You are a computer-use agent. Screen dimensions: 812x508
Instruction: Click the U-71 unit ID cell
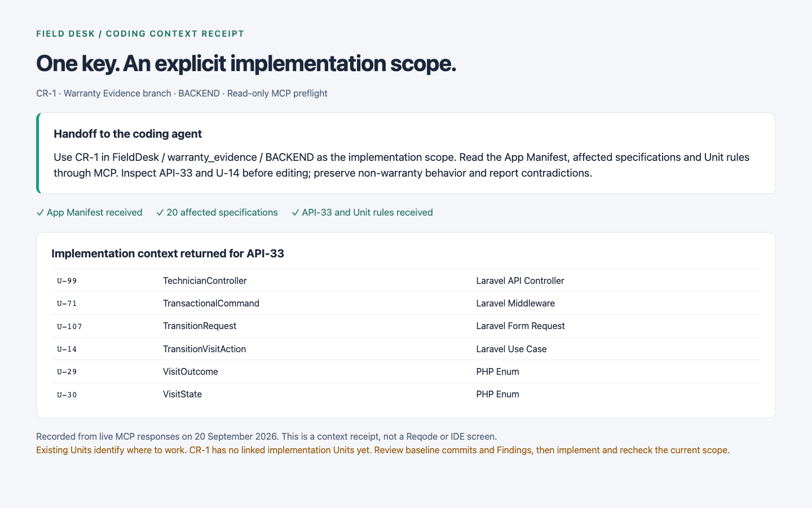(67, 303)
